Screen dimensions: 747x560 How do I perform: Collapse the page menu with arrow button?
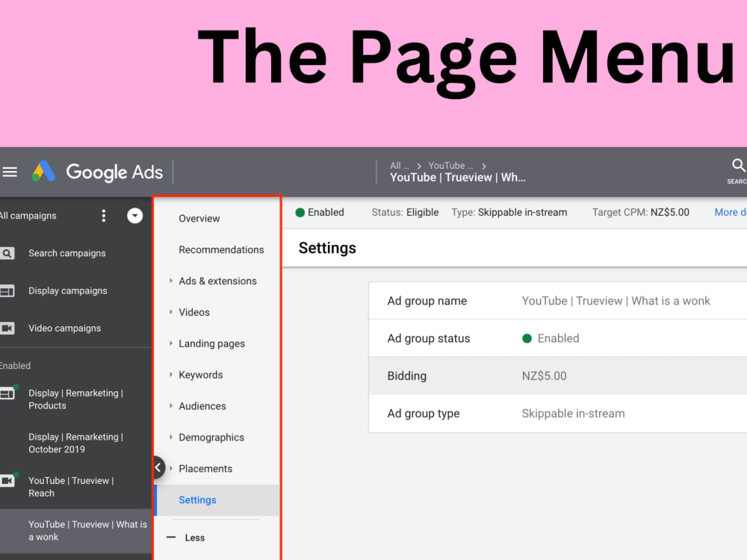(158, 467)
